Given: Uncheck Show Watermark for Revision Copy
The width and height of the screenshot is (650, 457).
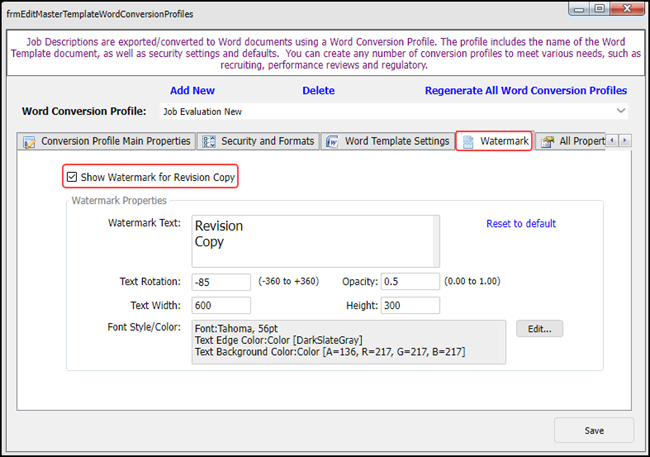Looking at the screenshot, I should 72,177.
